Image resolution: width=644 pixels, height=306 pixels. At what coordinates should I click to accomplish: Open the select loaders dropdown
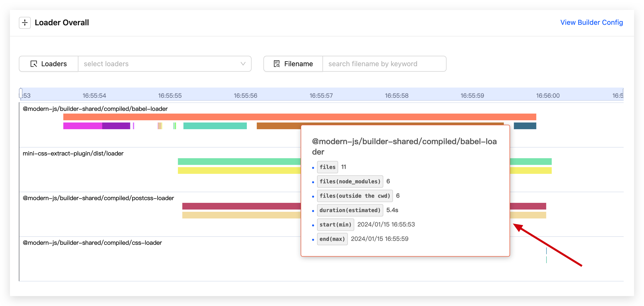tap(164, 64)
